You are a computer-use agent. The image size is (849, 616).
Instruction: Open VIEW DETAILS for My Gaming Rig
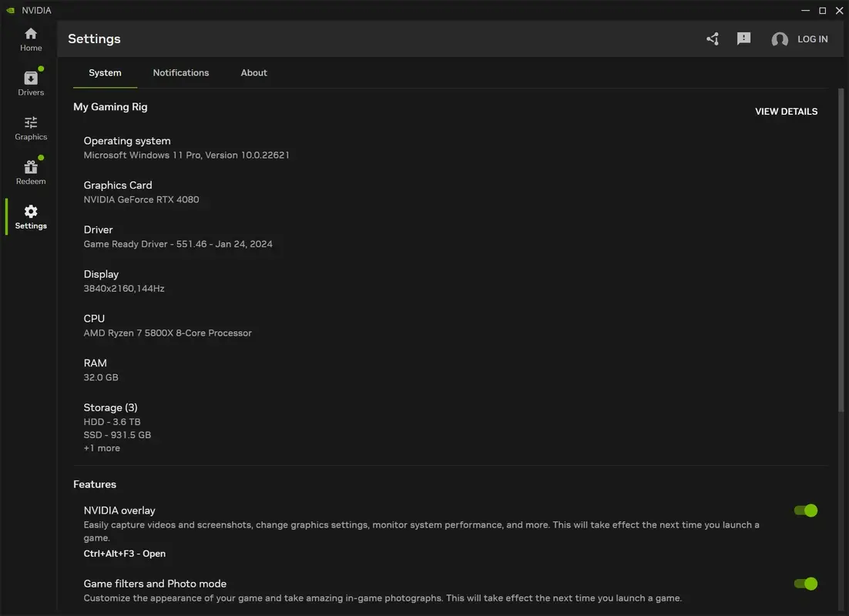click(x=786, y=111)
